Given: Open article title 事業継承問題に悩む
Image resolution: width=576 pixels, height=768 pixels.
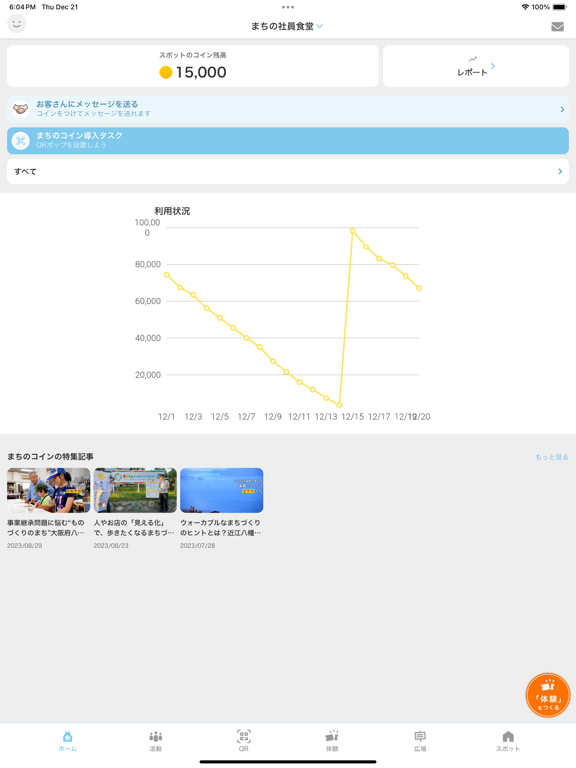Looking at the screenshot, I should 46,528.
